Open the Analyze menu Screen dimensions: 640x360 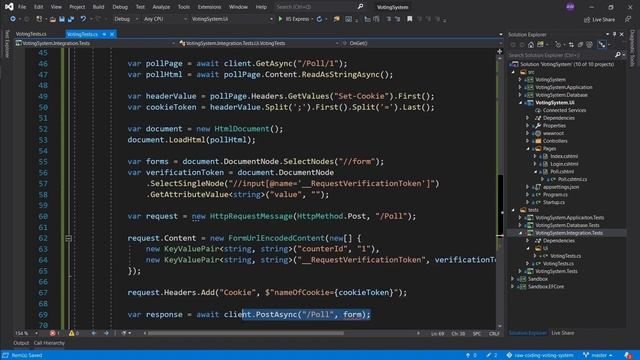161,7
